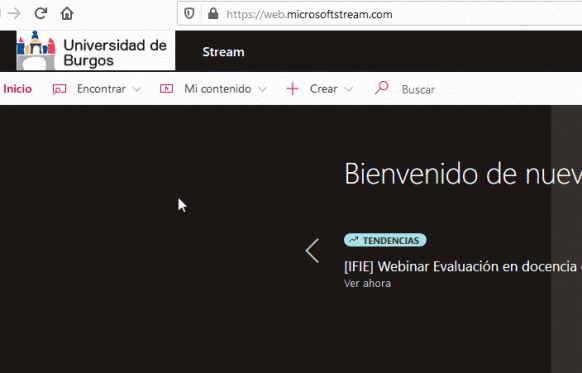Expand the Crear dropdown chevron

coord(348,89)
